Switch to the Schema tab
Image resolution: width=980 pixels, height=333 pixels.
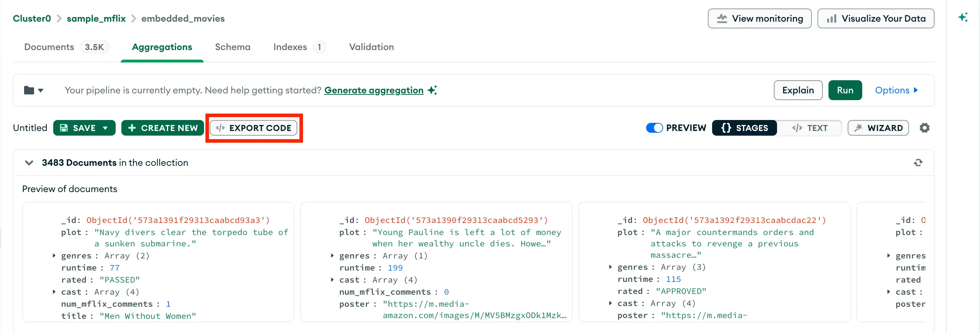[x=232, y=47]
